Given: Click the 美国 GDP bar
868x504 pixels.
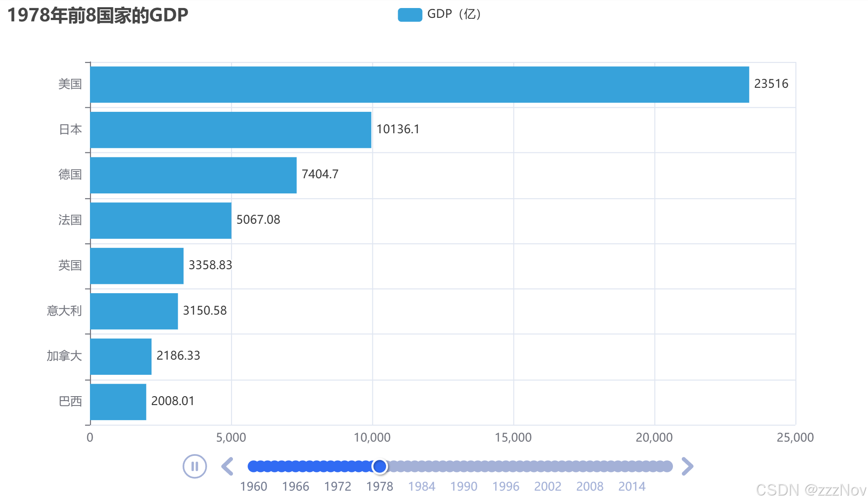Looking at the screenshot, I should point(419,85).
